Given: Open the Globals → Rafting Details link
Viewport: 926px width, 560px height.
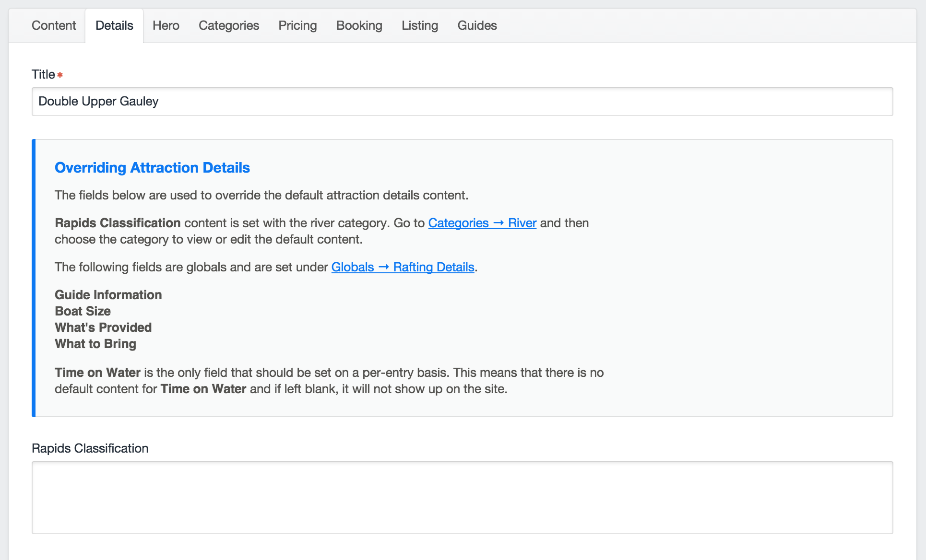Looking at the screenshot, I should click(403, 267).
